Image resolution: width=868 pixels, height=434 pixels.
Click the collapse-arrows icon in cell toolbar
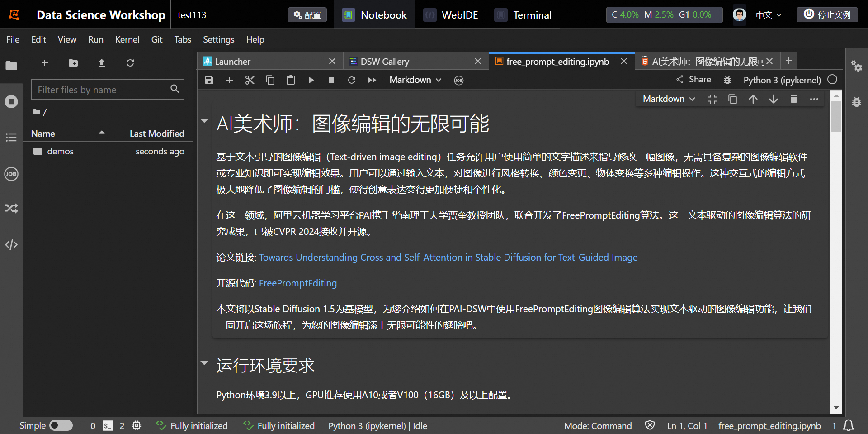coord(712,99)
